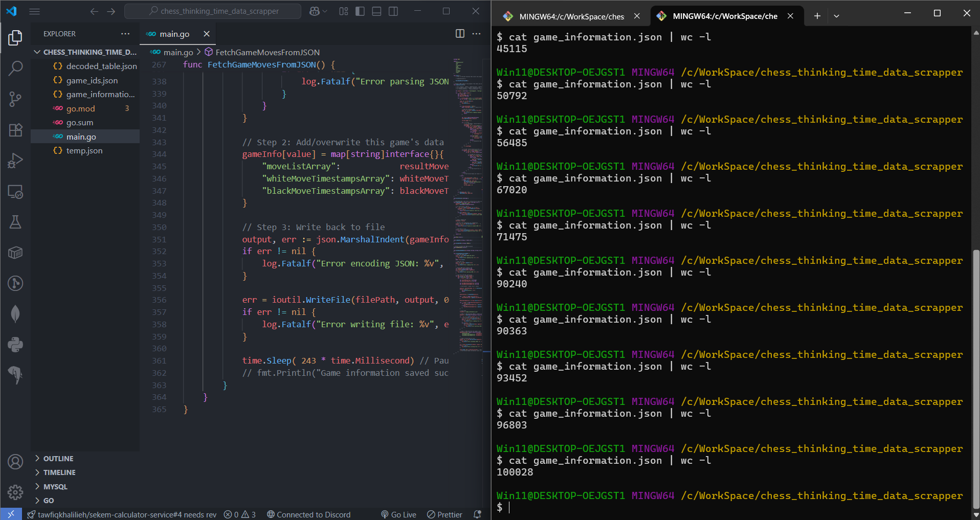Open errors and warnings problems indicator
The height and width of the screenshot is (520, 980).
[240, 514]
